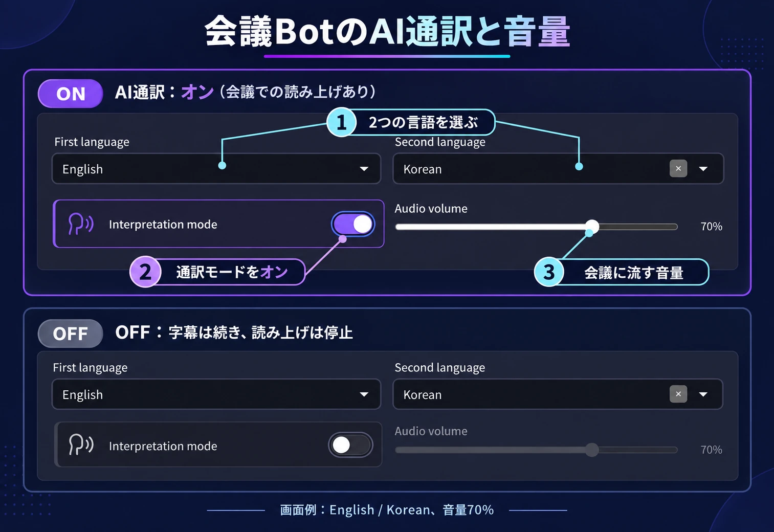This screenshot has width=774, height=532.
Task: Click the purple ON badge
Action: pos(71,94)
